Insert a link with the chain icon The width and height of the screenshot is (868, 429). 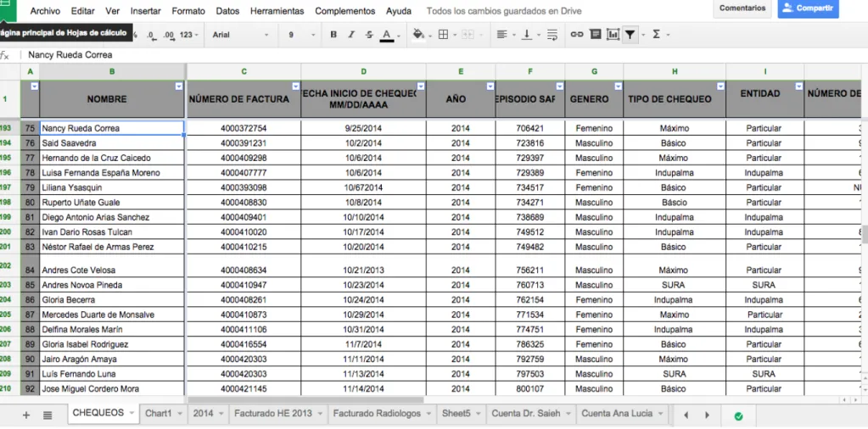pos(577,34)
